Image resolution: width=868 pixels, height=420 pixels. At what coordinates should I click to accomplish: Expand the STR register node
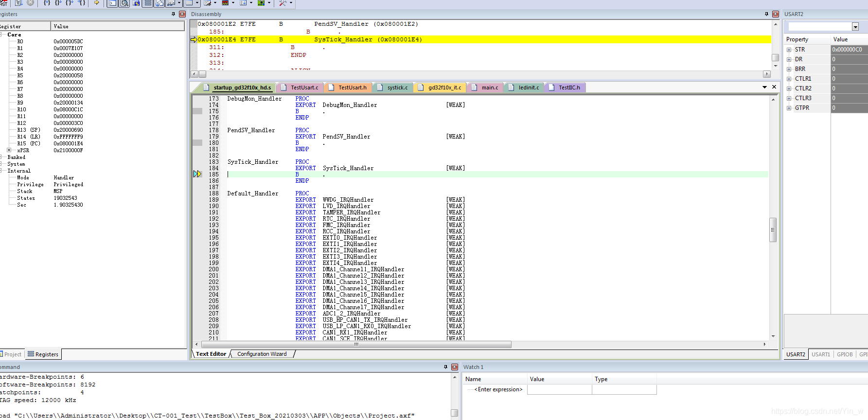[x=789, y=50]
